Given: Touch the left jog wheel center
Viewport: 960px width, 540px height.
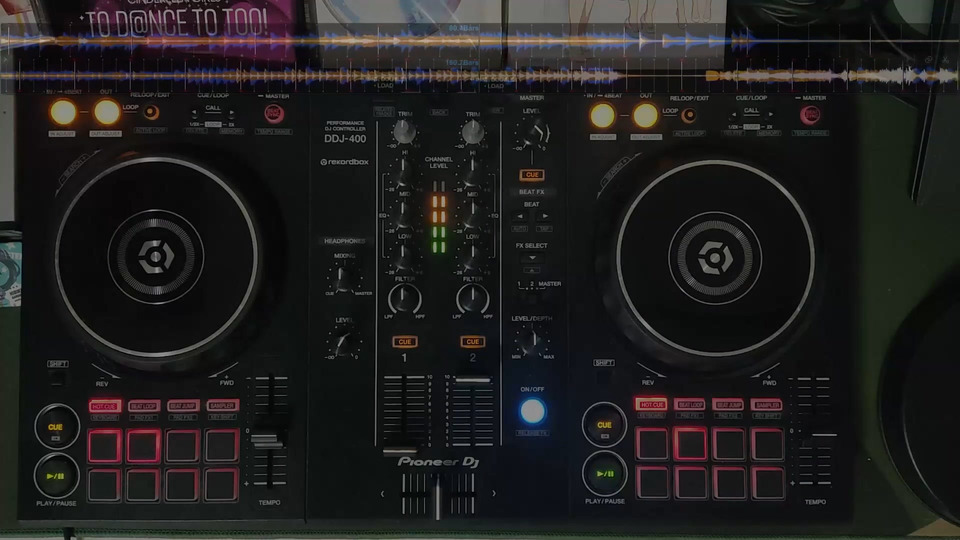Looking at the screenshot, I should [156, 257].
